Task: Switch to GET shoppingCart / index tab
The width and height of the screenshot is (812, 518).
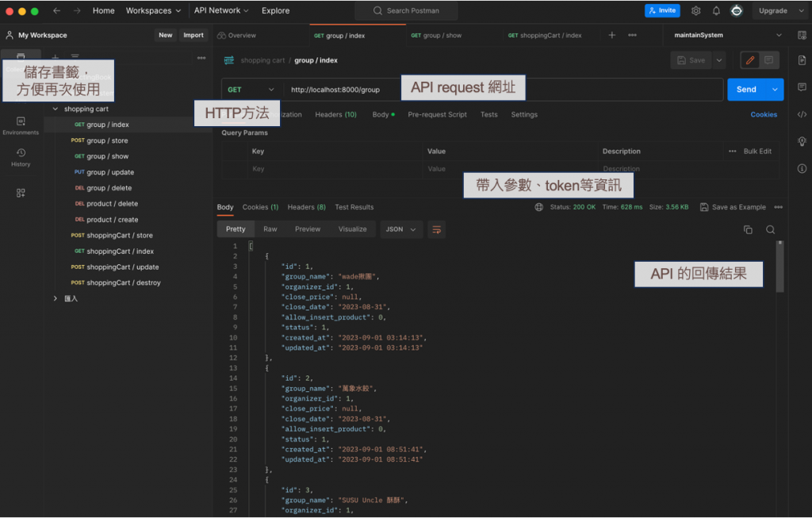Action: pyautogui.click(x=545, y=35)
